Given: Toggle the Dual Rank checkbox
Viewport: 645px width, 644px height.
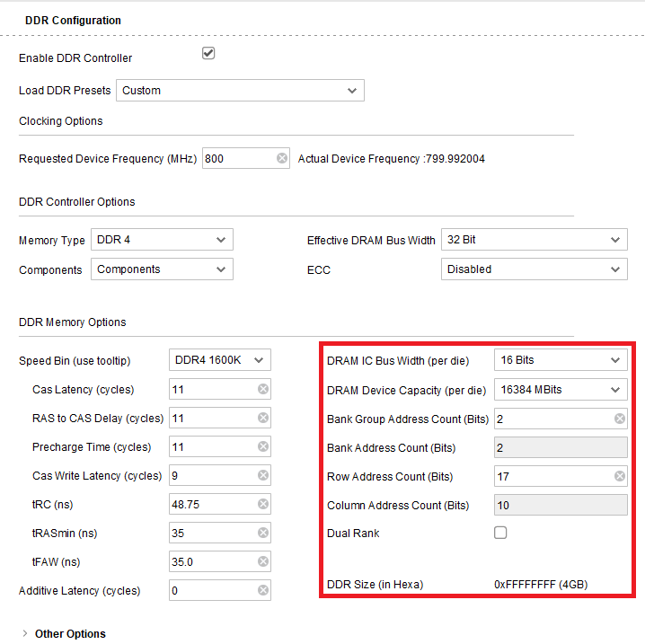Looking at the screenshot, I should tap(500, 533).
